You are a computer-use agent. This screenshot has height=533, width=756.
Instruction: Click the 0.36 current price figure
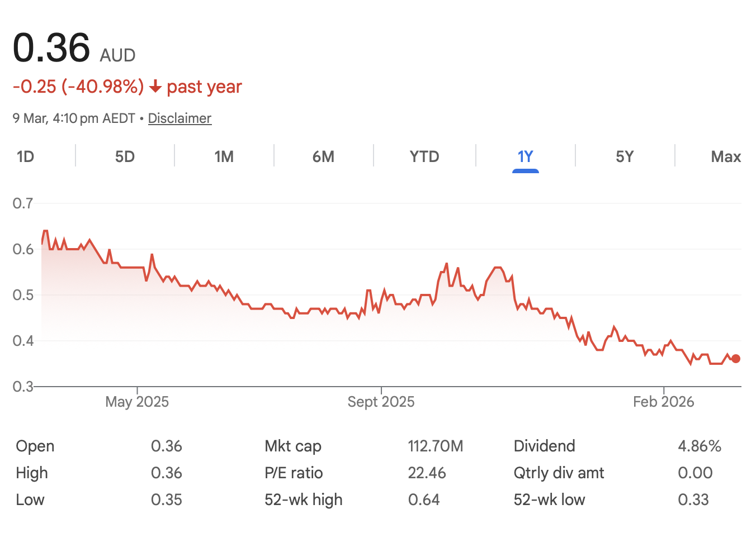click(x=51, y=47)
